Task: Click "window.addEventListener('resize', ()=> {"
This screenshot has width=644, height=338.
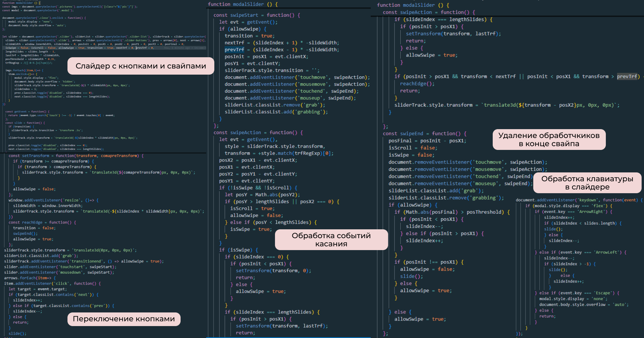Action: coord(53,200)
